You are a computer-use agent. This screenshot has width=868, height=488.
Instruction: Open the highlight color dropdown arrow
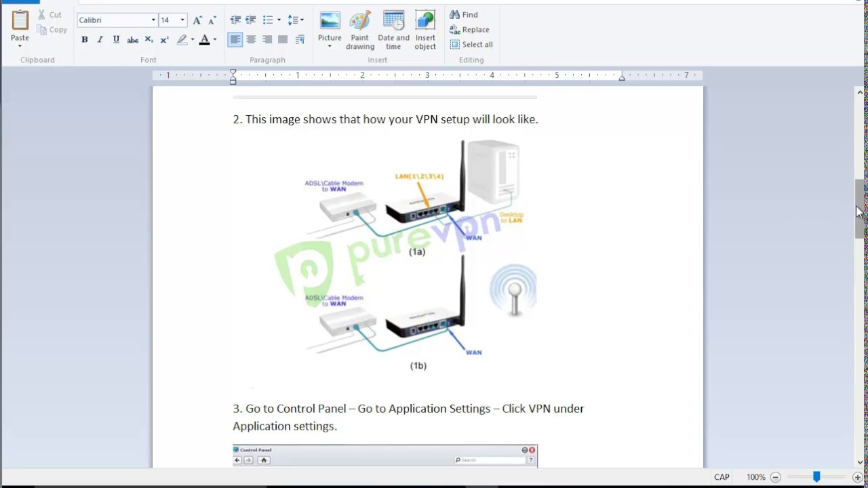point(193,40)
